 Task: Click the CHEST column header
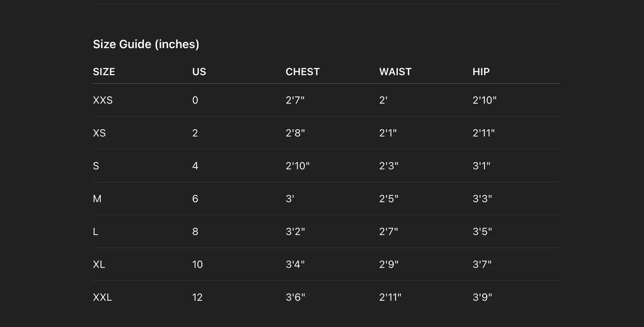303,72
